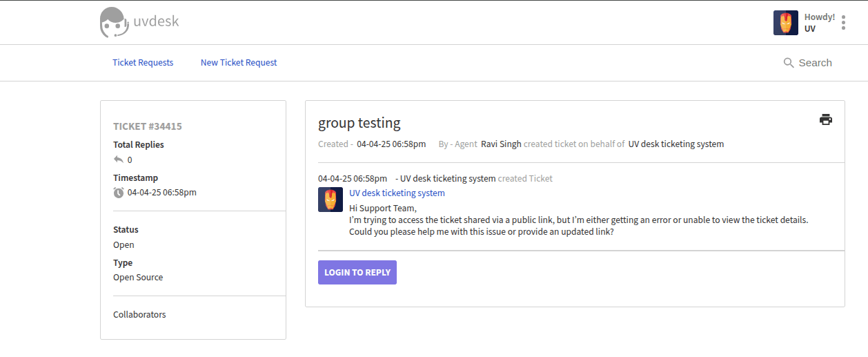Print the ticket with the printer icon
This screenshot has width=868, height=357.
click(x=826, y=119)
